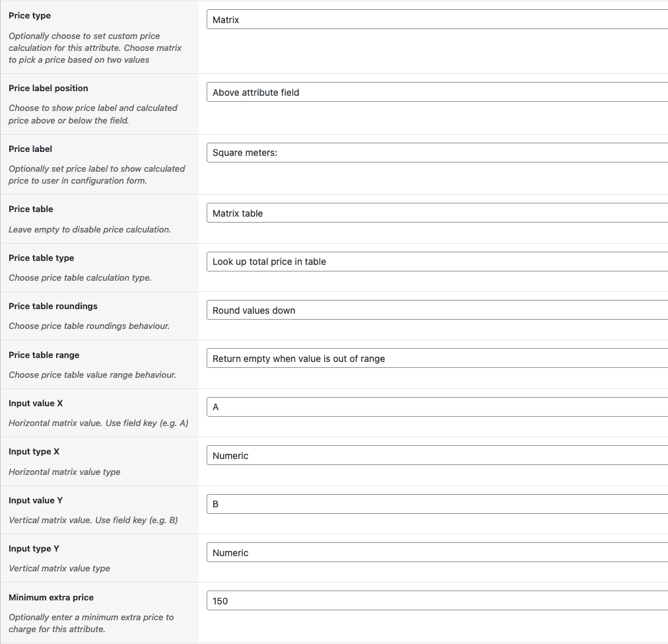Click the Price label field with Square meters:

[437, 153]
